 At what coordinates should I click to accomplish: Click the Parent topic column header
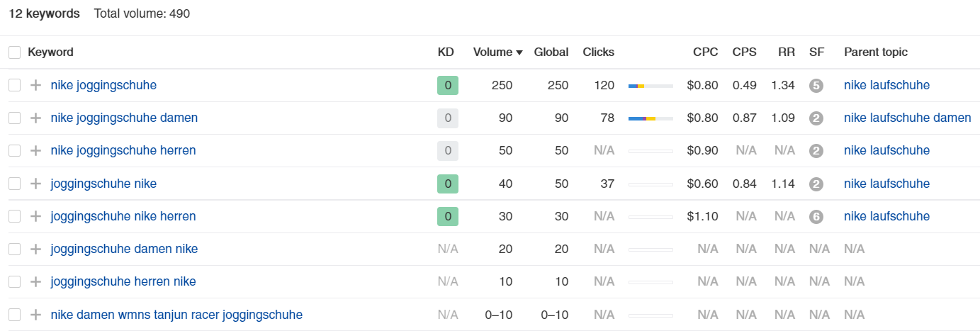click(x=875, y=52)
